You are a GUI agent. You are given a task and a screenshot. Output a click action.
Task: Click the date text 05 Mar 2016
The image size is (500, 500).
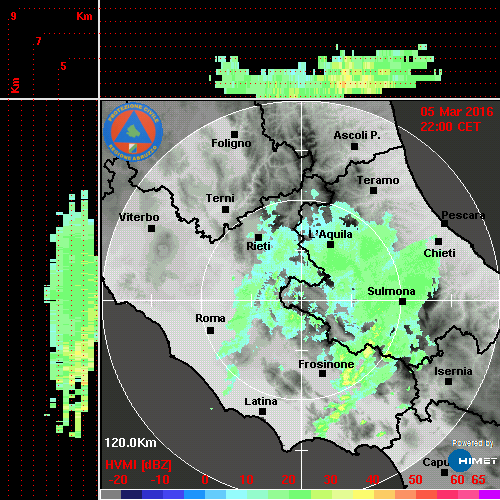coord(457,112)
